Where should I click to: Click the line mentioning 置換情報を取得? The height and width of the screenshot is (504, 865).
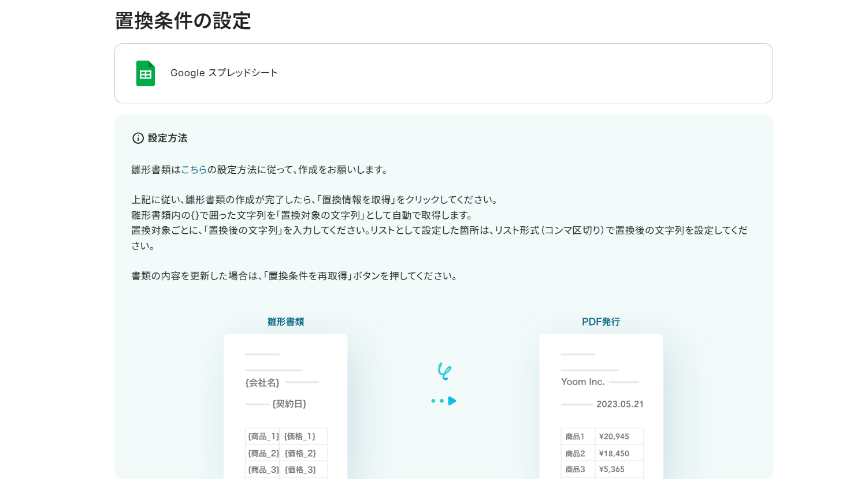click(x=315, y=200)
